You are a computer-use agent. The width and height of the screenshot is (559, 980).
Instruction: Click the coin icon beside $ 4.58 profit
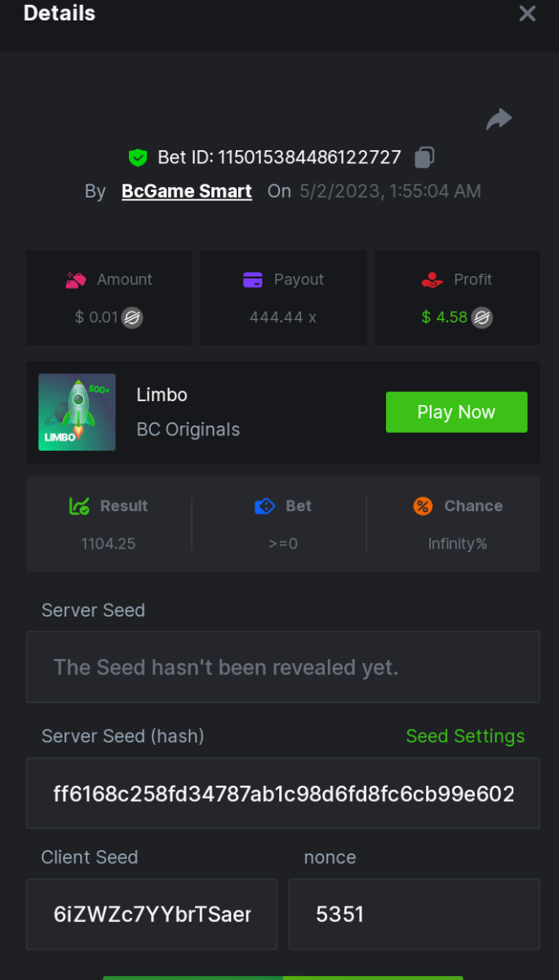[x=482, y=318]
